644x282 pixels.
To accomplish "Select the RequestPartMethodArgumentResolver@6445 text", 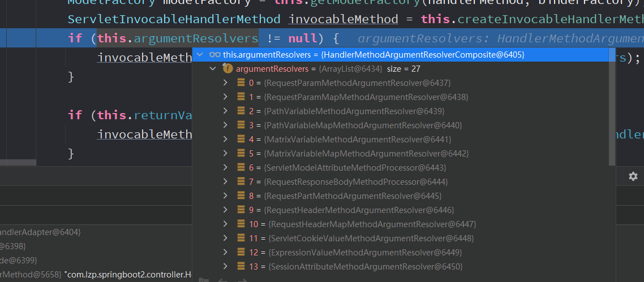I will click(353, 196).
